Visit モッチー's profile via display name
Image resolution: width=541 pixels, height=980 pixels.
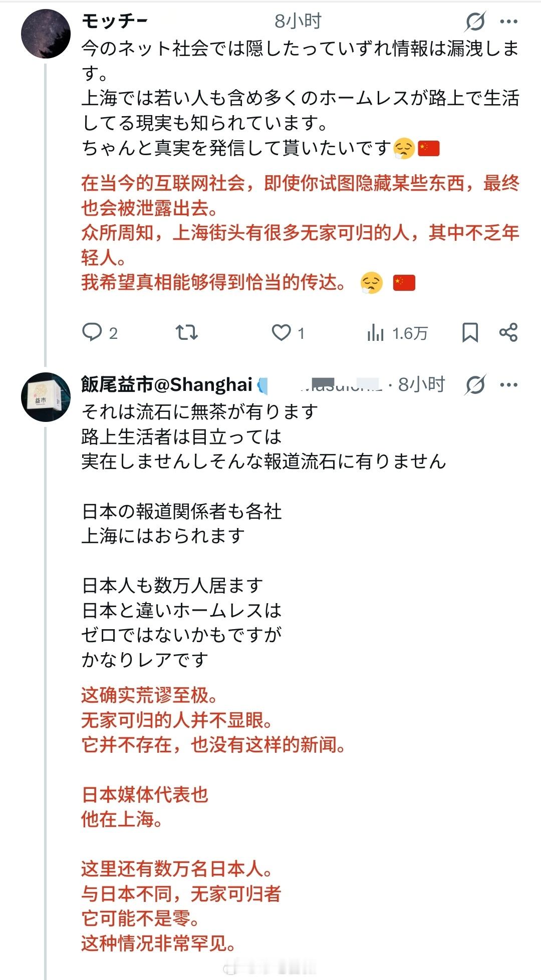115,21
